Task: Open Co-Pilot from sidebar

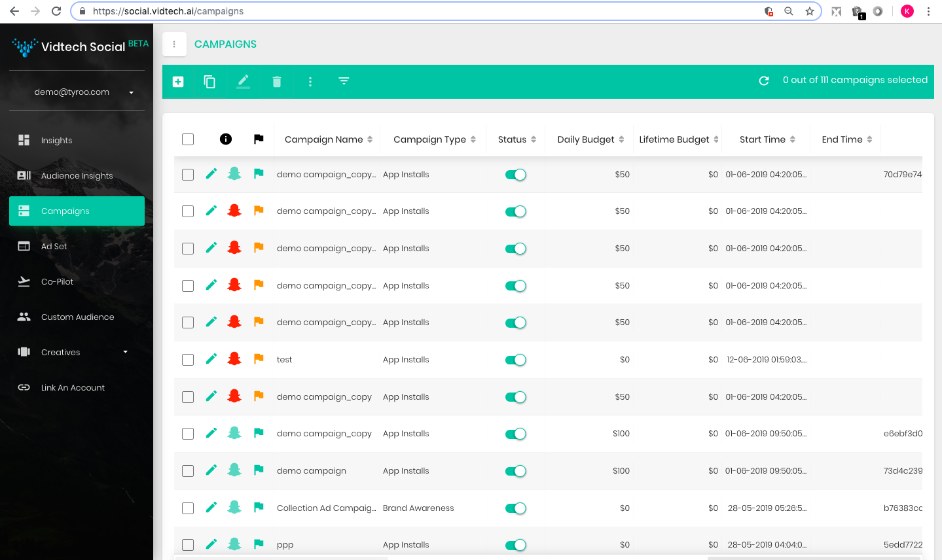Action: point(77,281)
